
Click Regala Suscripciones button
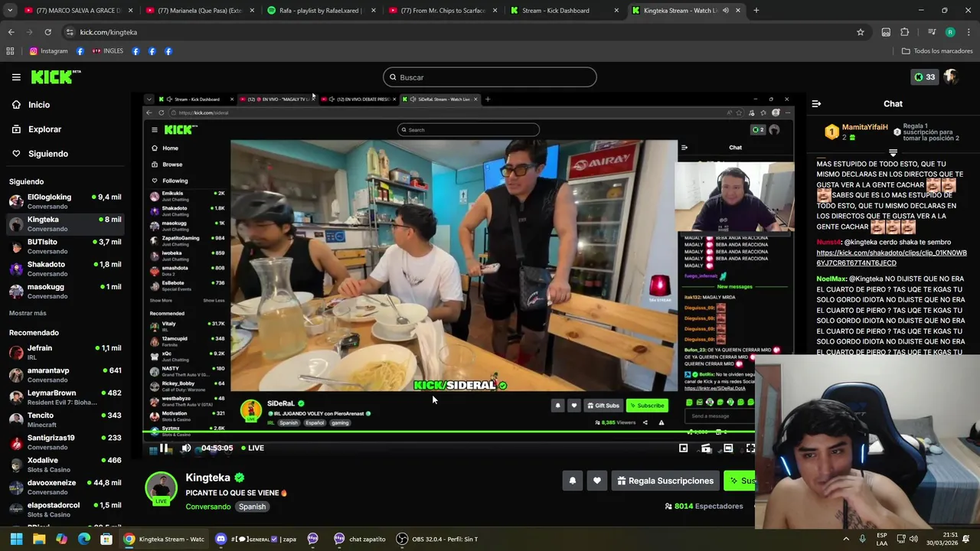(665, 481)
